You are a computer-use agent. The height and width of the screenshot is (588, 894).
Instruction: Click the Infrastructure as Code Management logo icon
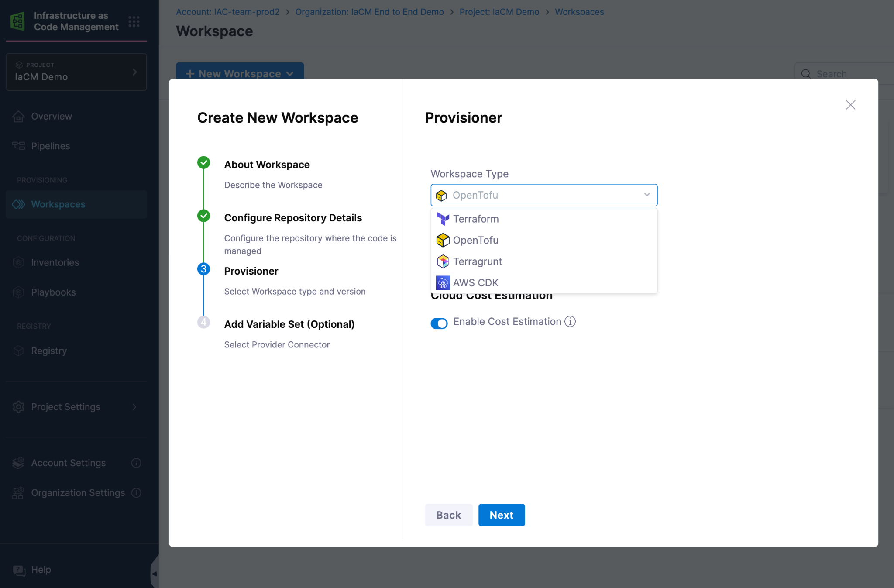point(17,21)
